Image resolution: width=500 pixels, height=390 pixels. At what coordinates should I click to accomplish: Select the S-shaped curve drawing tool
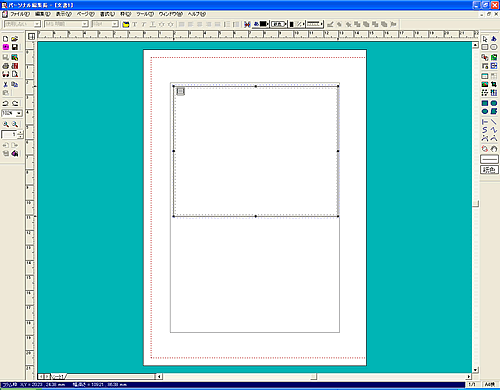[x=485, y=130]
